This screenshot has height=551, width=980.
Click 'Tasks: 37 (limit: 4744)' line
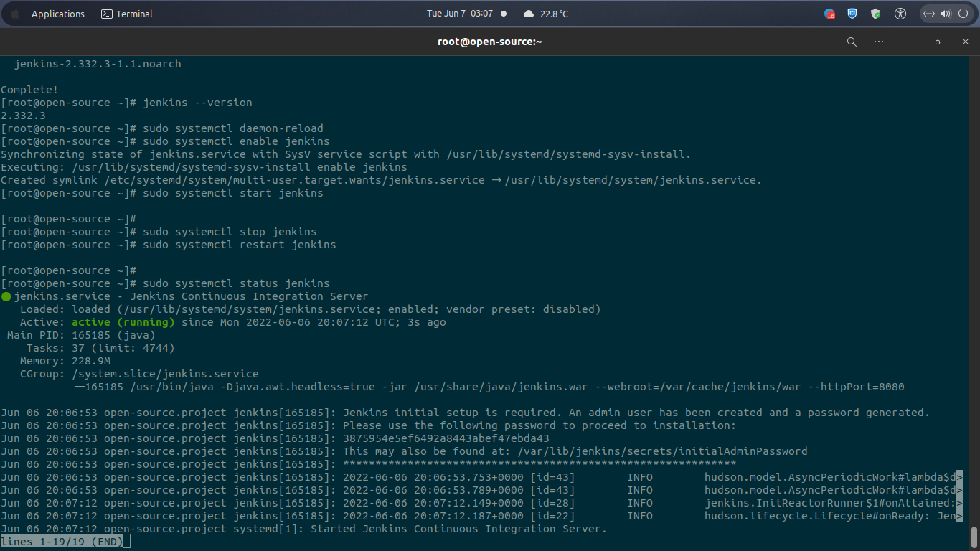point(100,348)
